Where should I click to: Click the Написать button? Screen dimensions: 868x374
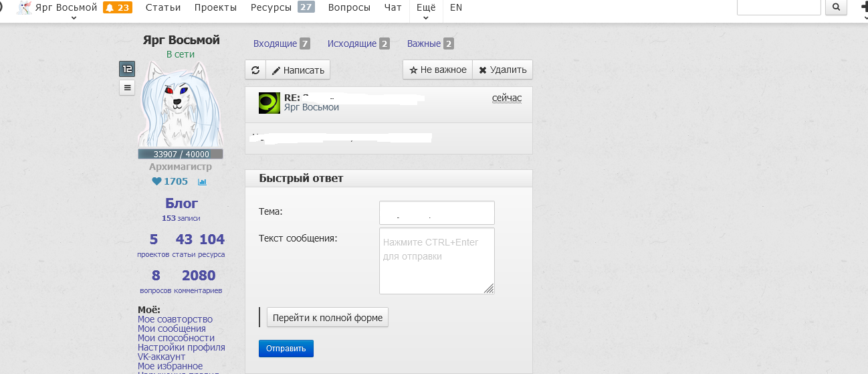point(298,70)
